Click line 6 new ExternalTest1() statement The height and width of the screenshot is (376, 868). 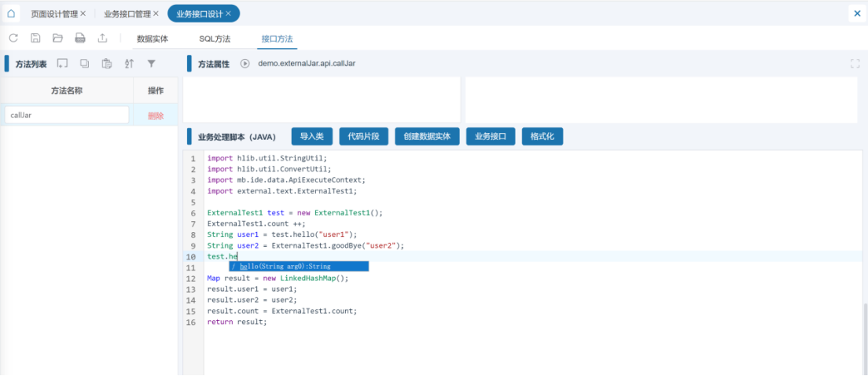click(x=295, y=212)
